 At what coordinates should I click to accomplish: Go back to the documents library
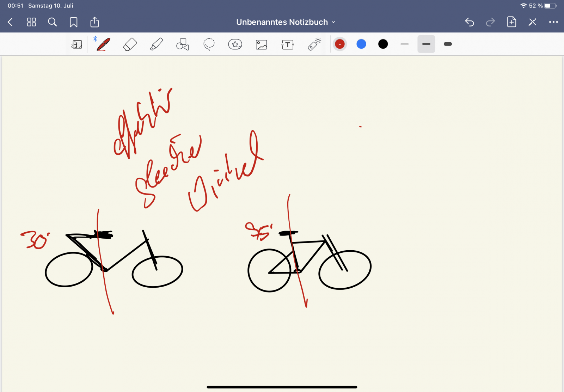[x=10, y=22]
